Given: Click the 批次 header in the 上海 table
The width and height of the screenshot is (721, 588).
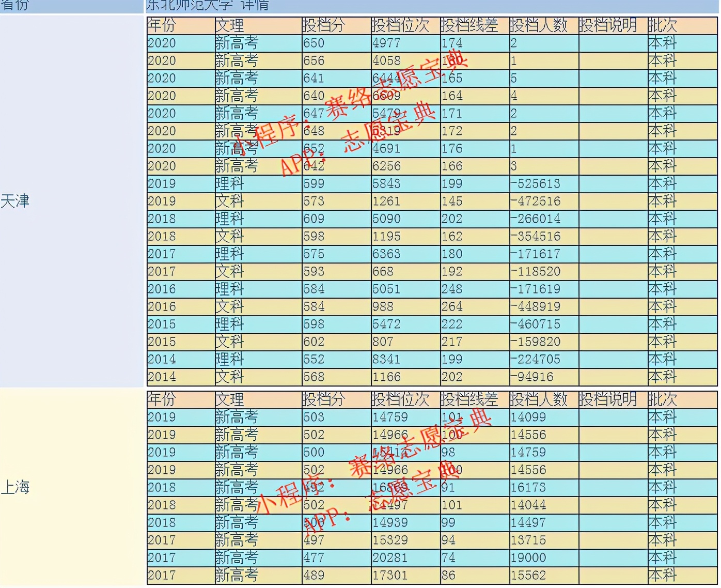Looking at the screenshot, I should 682,399.
